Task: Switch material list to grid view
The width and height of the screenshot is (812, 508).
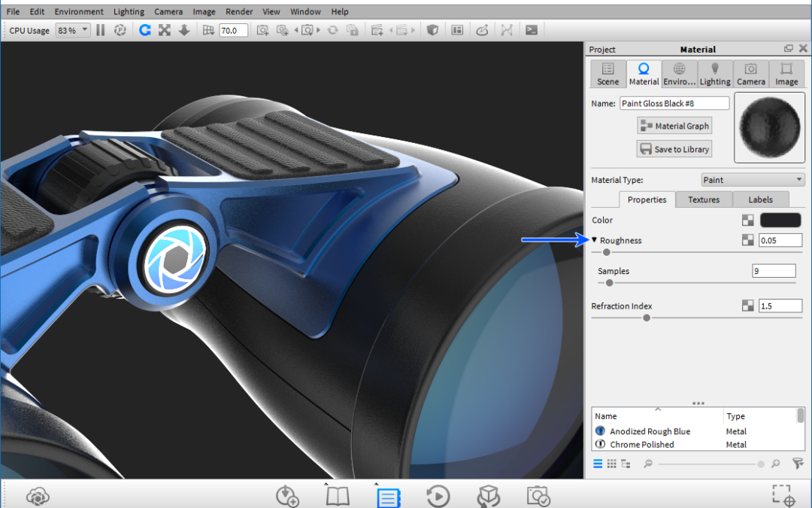Action: coord(611,464)
